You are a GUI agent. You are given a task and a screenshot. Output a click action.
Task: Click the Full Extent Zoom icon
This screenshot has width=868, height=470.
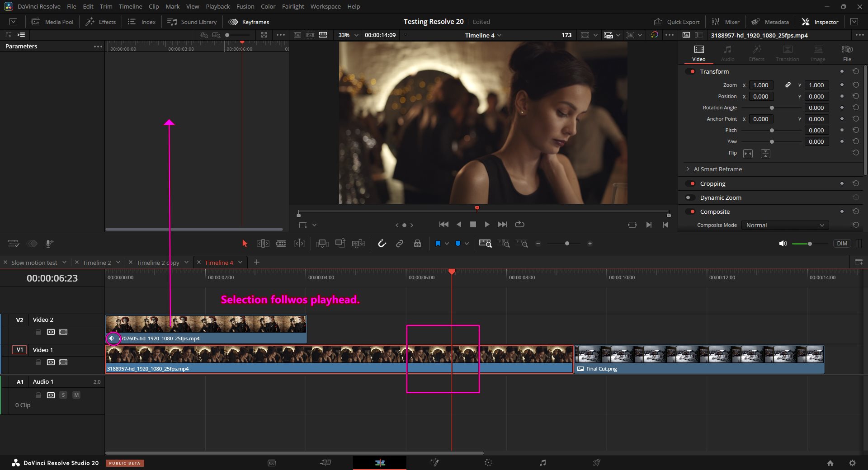point(485,244)
